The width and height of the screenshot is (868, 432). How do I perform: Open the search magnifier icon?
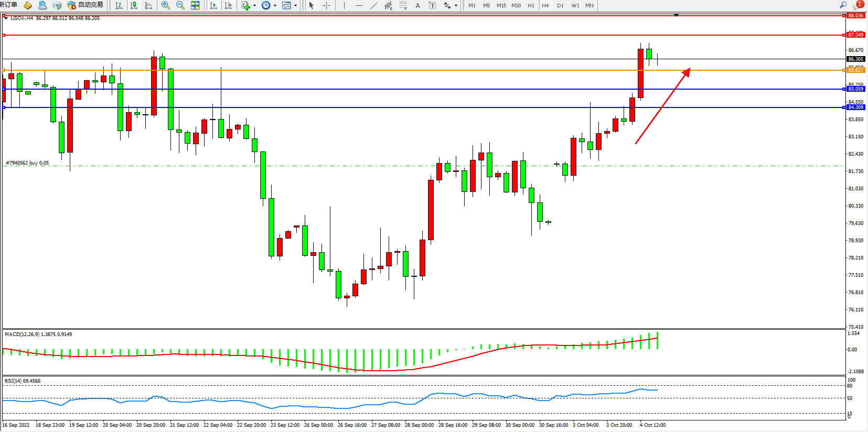pos(843,5)
